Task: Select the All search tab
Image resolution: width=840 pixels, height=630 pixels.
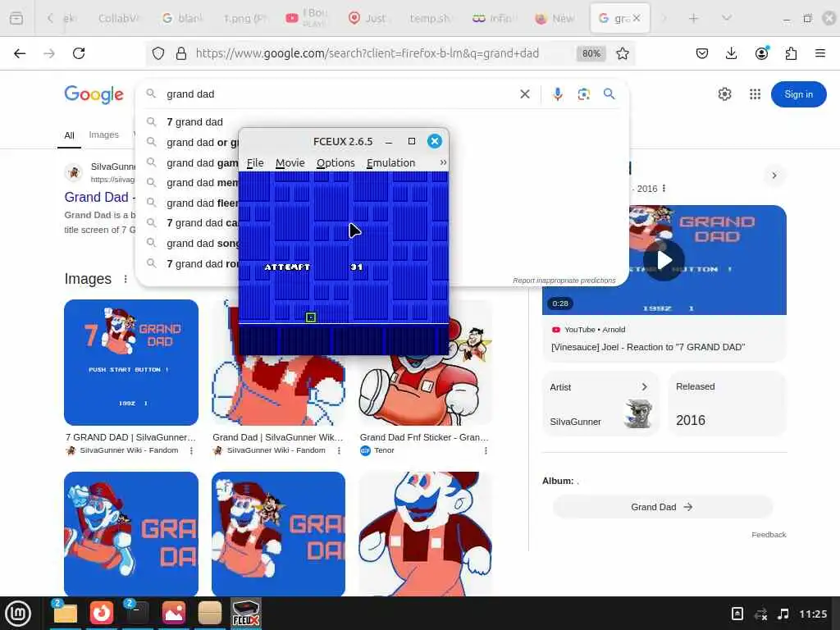Action: [69, 135]
